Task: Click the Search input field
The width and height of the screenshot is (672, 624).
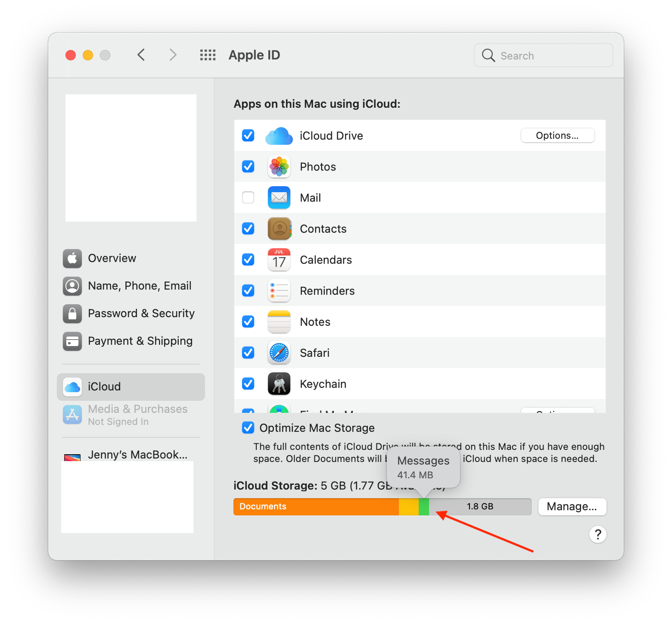Action: [x=544, y=55]
